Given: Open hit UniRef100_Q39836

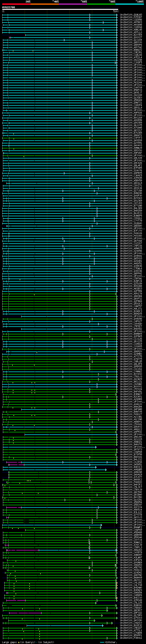Looking at the screenshot, I should (131, 266).
